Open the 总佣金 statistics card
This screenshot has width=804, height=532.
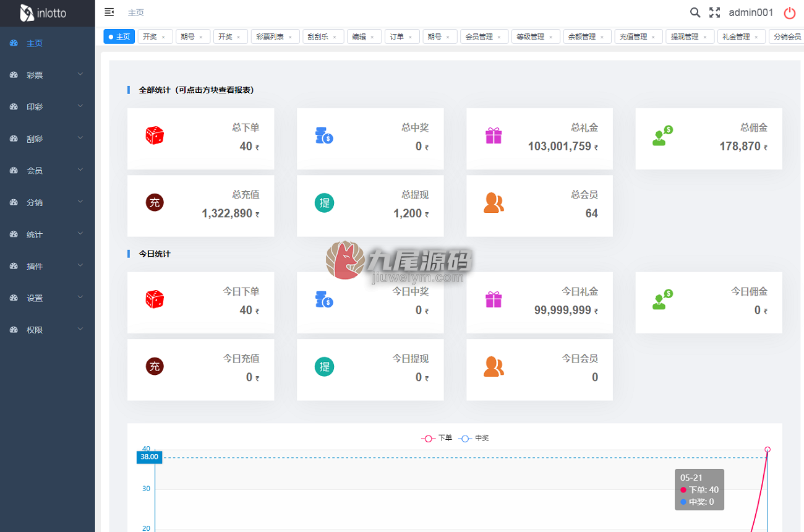tap(709, 139)
